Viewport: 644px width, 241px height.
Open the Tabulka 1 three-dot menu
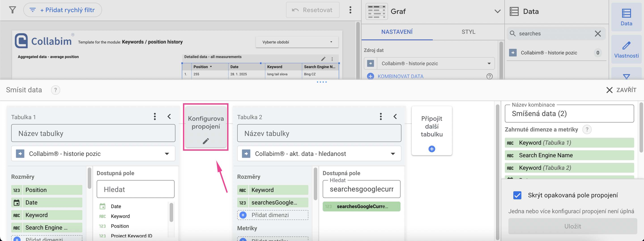(x=155, y=116)
